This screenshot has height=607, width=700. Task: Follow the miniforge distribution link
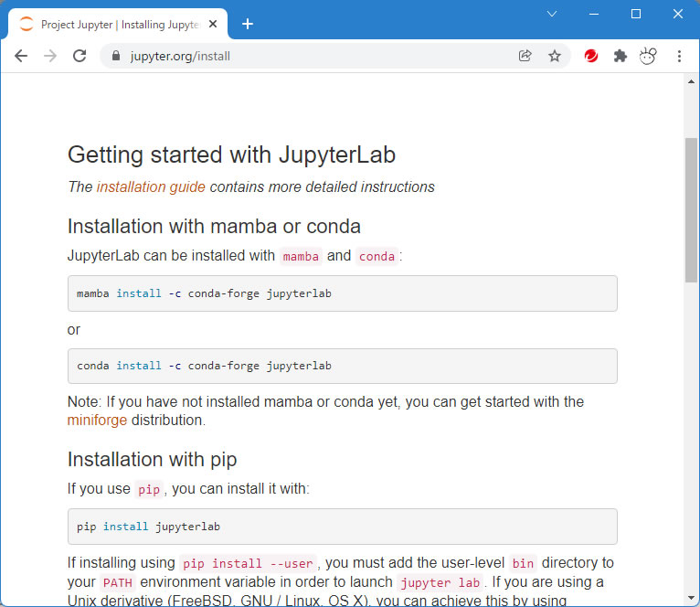click(x=97, y=421)
